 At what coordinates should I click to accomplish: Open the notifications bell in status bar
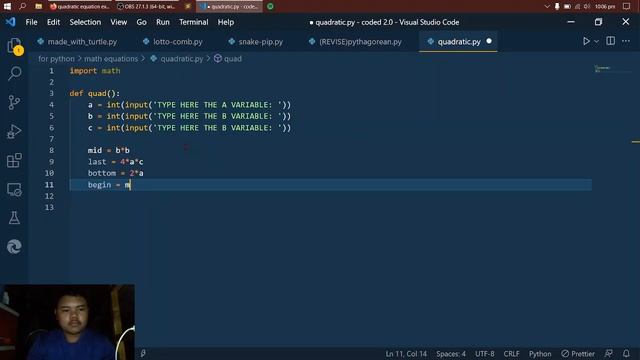pyautogui.click(x=626, y=353)
